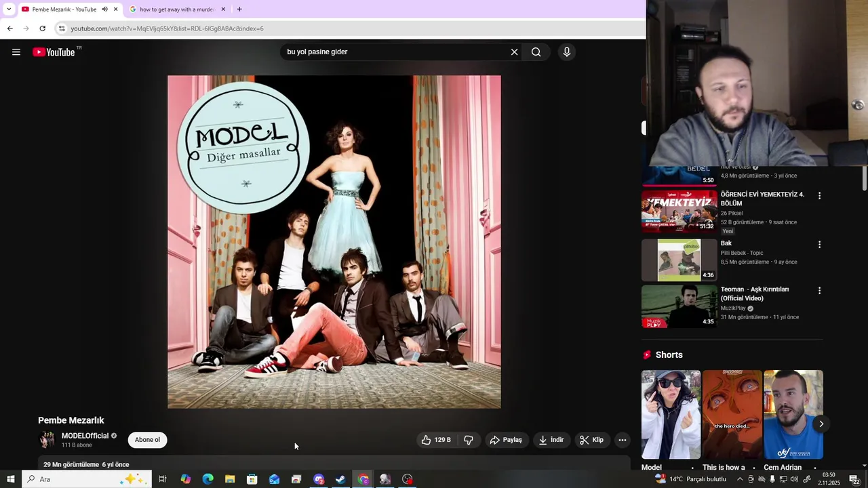Open the Cem Adrian short

click(x=793, y=415)
